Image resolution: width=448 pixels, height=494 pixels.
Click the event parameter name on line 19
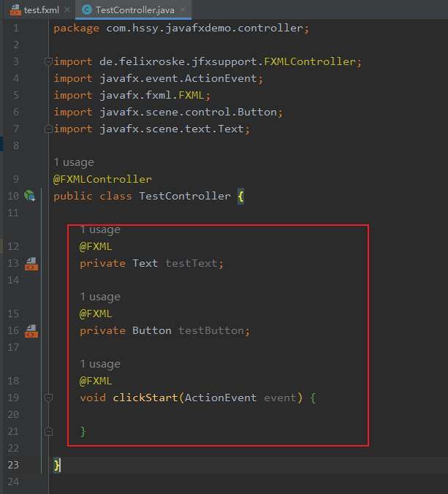pyautogui.click(x=280, y=398)
